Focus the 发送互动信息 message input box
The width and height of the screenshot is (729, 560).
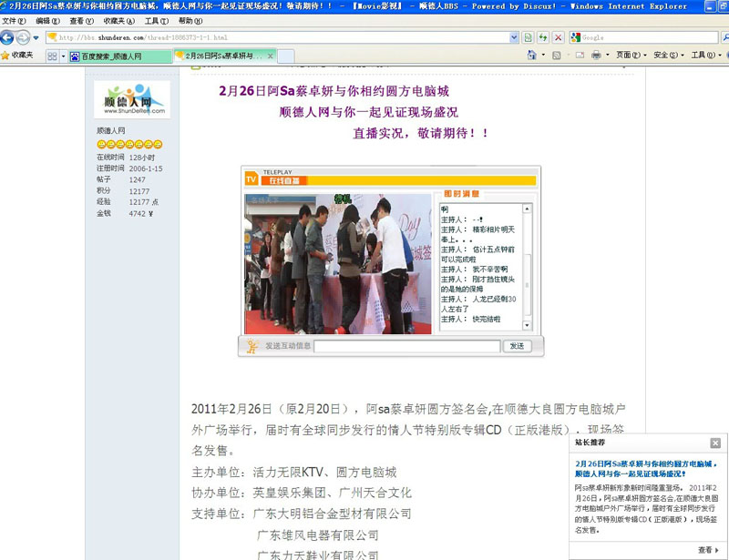tap(407, 346)
